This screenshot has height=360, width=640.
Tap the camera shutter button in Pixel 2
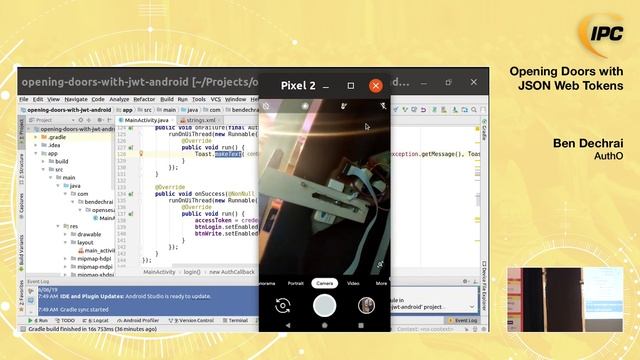[x=324, y=306]
